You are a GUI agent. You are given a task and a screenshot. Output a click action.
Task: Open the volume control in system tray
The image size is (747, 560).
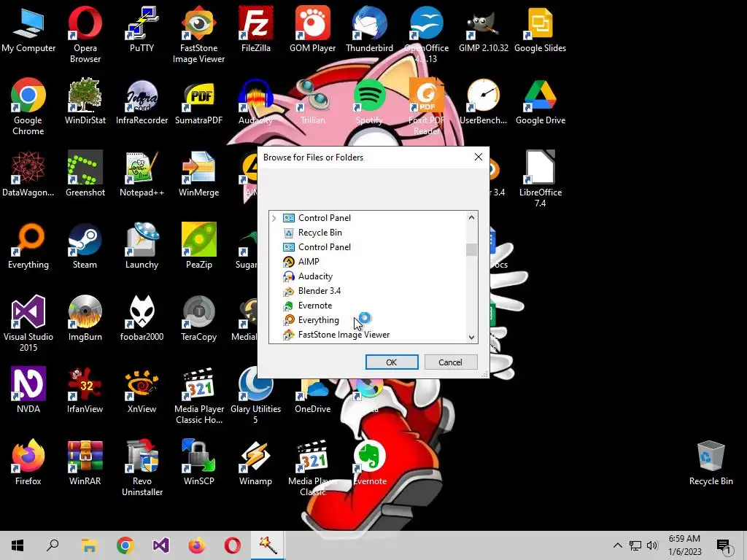(652, 545)
